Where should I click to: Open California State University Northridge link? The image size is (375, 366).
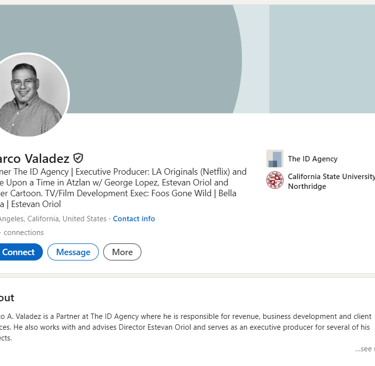coord(331,181)
